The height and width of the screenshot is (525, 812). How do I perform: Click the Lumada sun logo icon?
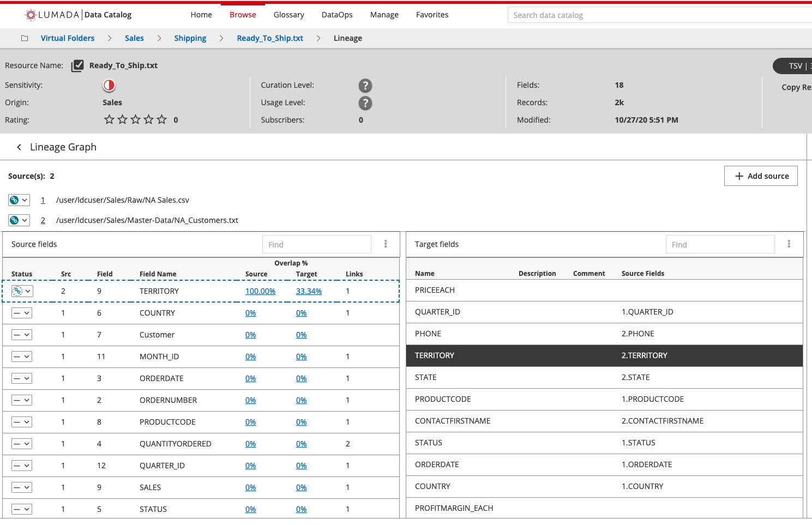pos(30,15)
